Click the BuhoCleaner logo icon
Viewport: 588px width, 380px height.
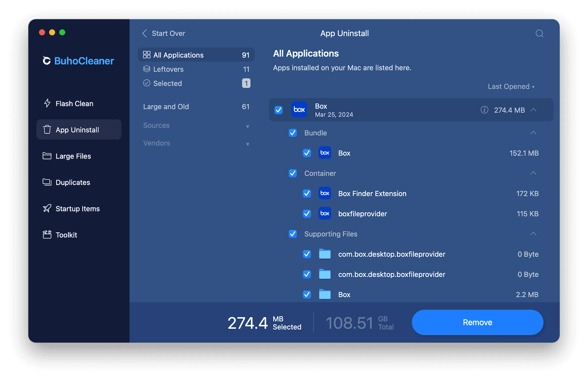tap(47, 61)
